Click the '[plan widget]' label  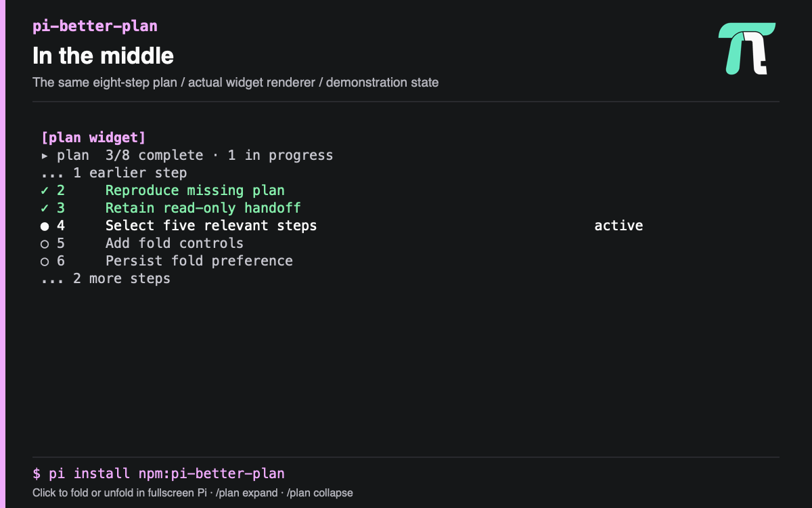click(x=93, y=137)
